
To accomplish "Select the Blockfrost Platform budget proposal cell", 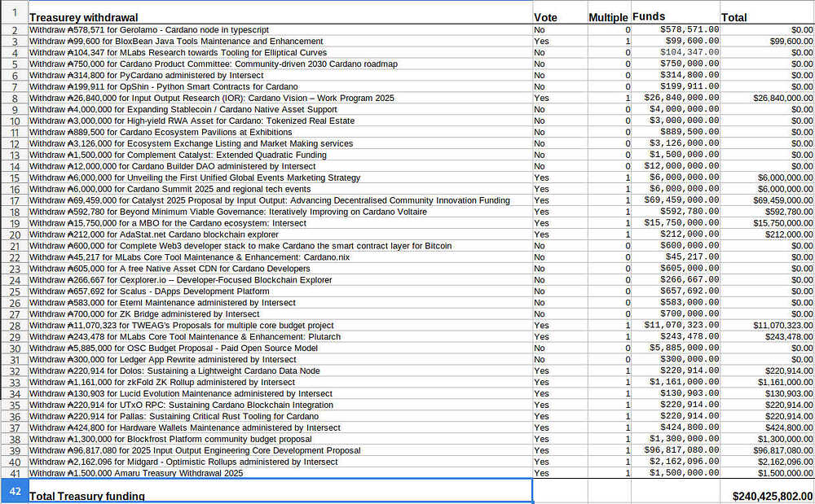I will click(x=280, y=439).
